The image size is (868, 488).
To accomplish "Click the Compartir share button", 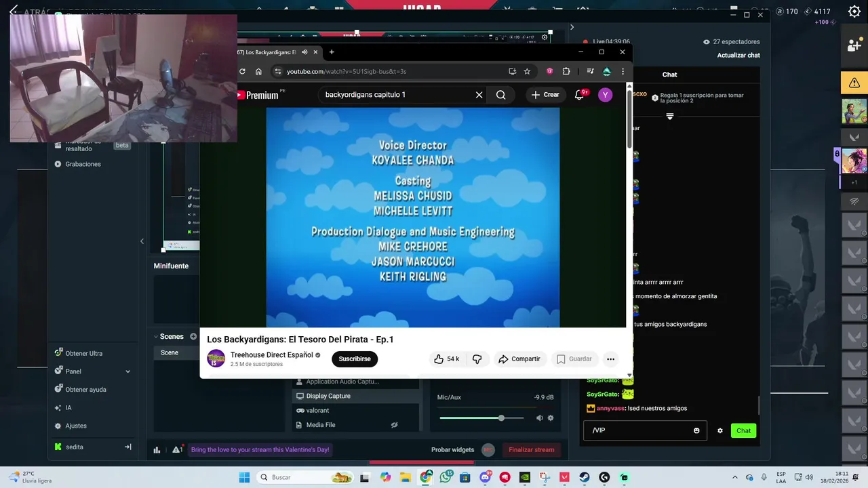I will (519, 359).
